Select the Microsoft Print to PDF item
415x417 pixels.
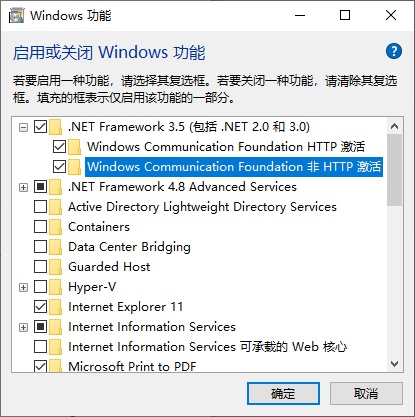coord(132,366)
